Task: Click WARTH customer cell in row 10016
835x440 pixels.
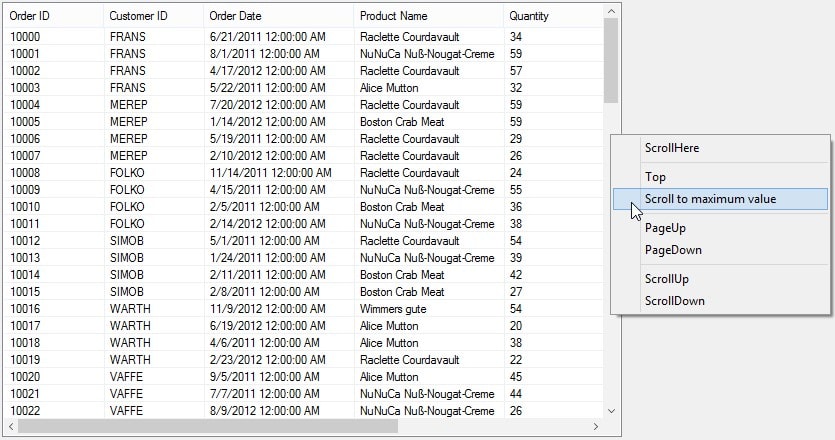Action: (x=153, y=309)
